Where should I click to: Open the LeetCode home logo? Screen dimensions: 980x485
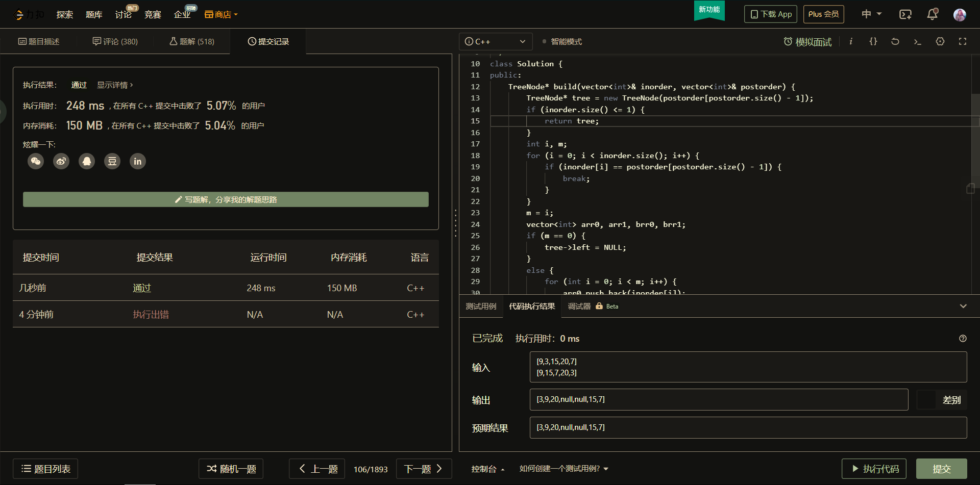pyautogui.click(x=29, y=14)
